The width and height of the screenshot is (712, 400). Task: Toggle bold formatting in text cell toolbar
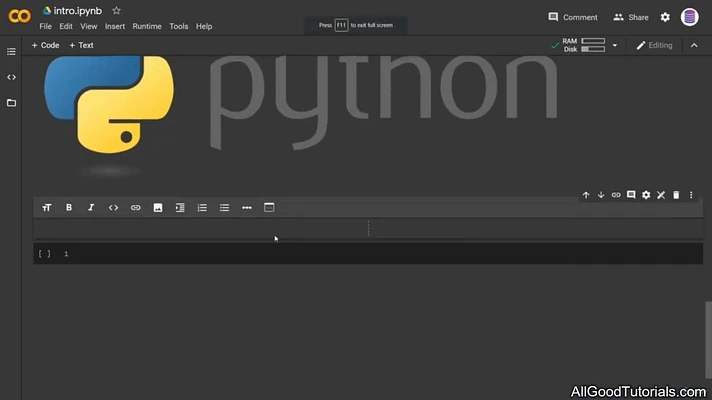69,207
